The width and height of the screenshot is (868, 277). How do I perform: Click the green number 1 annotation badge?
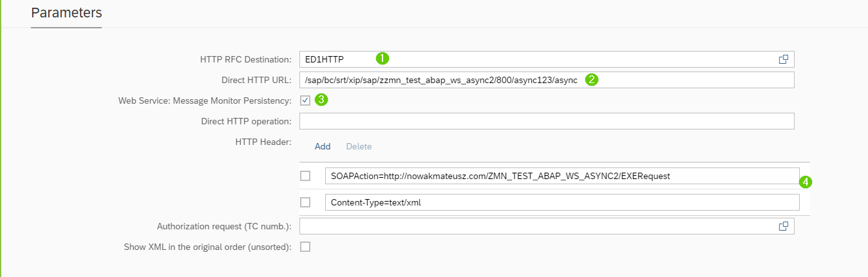[x=382, y=59]
